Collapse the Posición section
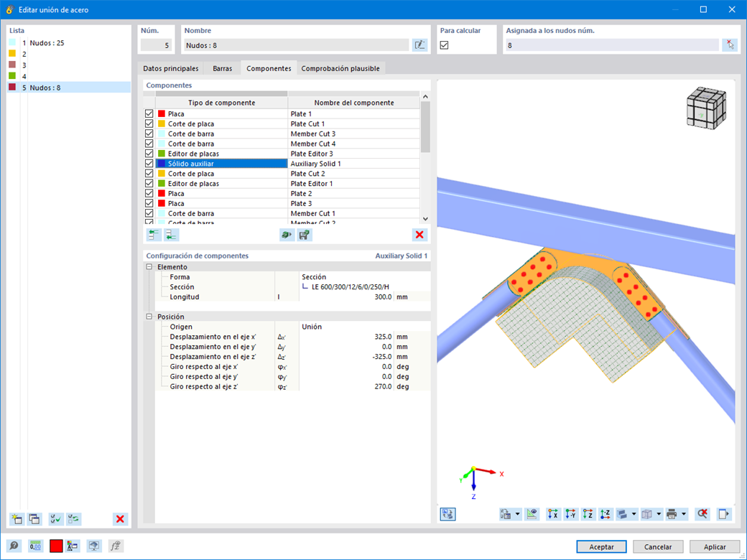The height and width of the screenshot is (560, 747). 149,317
